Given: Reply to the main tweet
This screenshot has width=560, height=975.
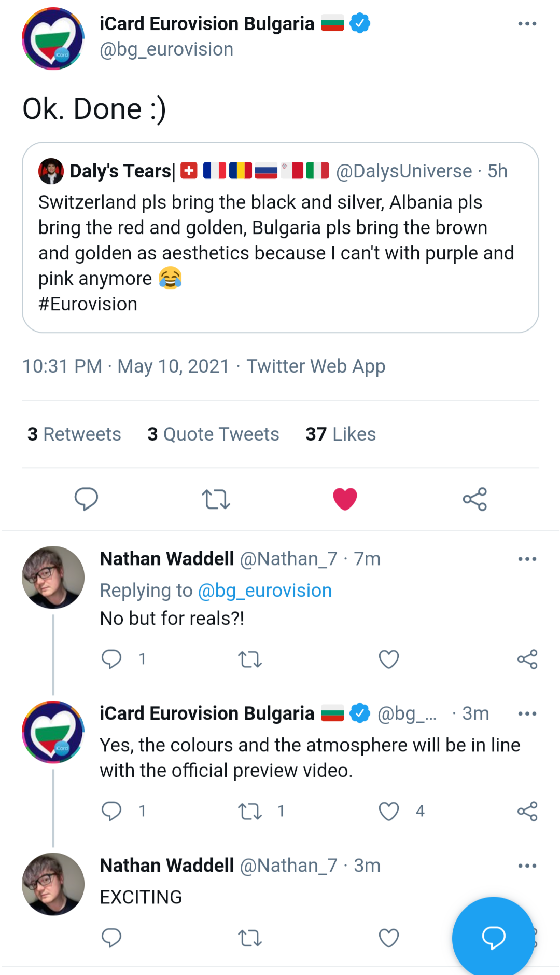Looking at the screenshot, I should (x=86, y=499).
